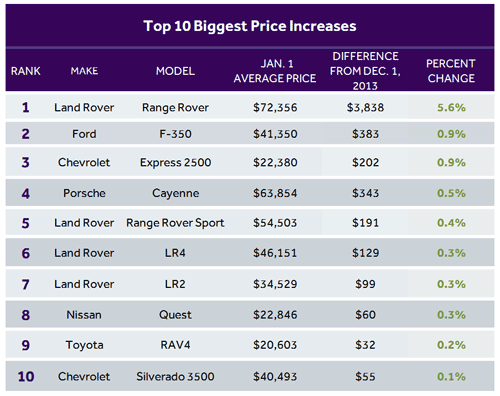500x396 pixels.
Task: Click the MODEL column header
Action: [x=175, y=71]
